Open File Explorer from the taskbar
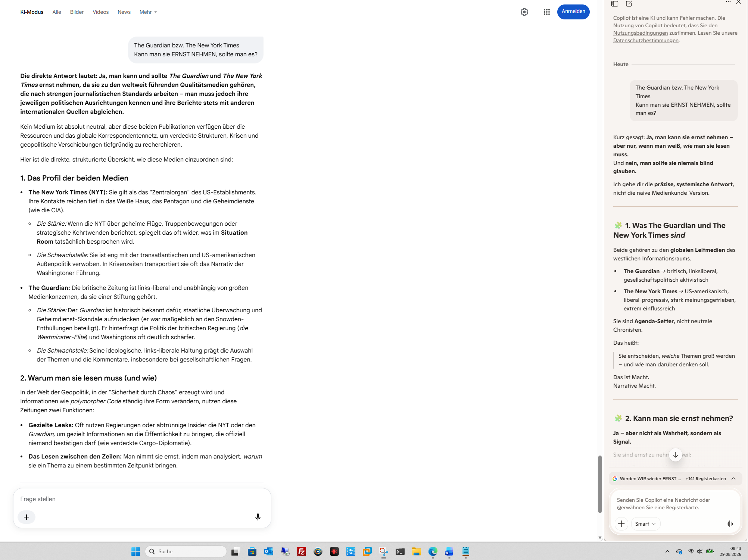Image resolution: width=748 pixels, height=560 pixels. 417,551
